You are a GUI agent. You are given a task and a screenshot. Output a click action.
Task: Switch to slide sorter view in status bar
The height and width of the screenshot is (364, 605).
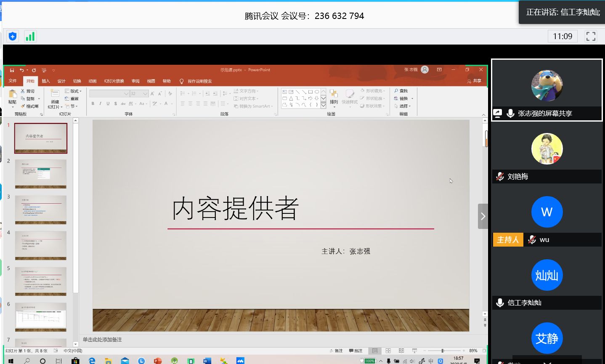pos(388,351)
